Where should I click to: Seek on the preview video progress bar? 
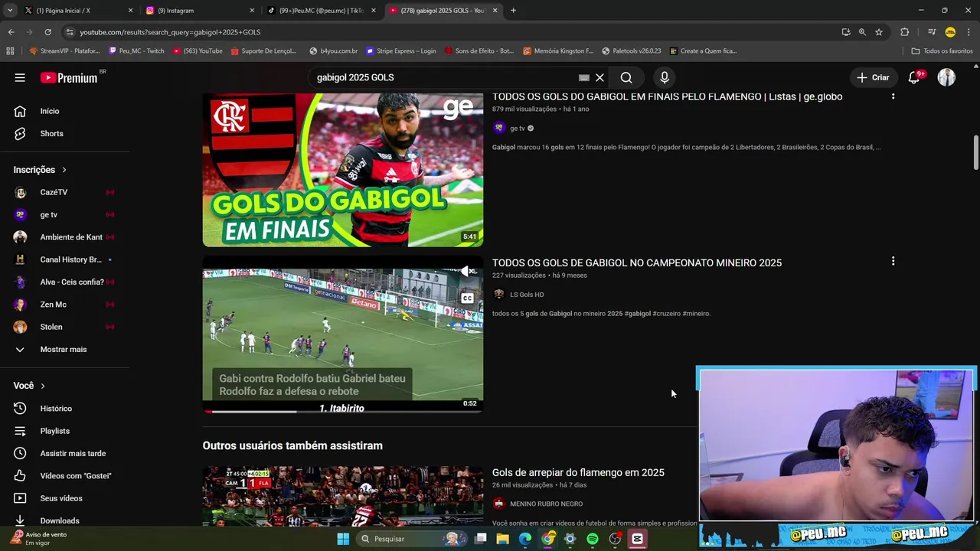coord(343,412)
